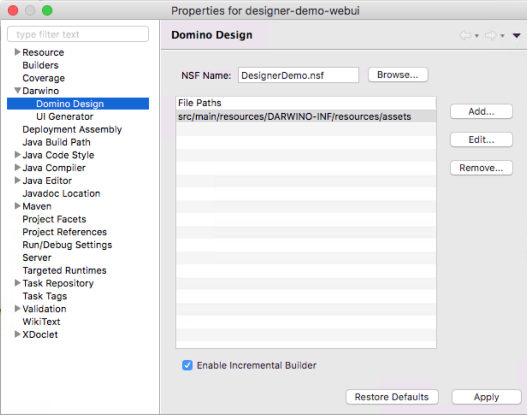
Task: Click the Remove... button
Action: click(481, 168)
